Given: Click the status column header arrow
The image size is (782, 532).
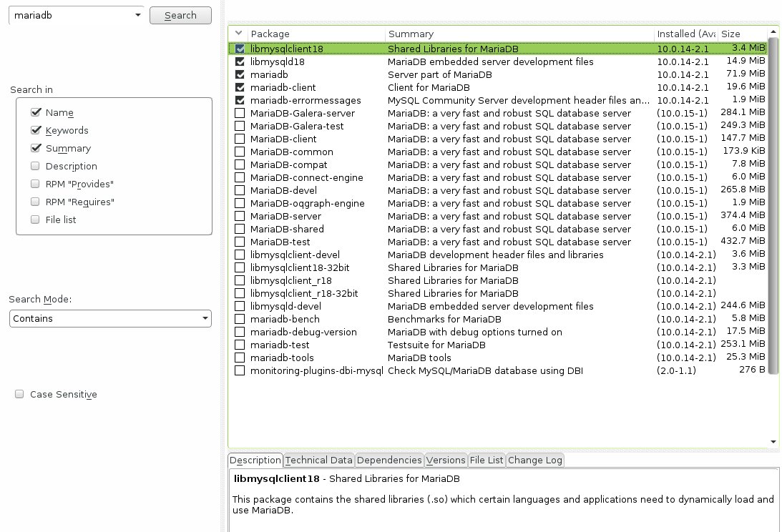Looking at the screenshot, I should (238, 34).
